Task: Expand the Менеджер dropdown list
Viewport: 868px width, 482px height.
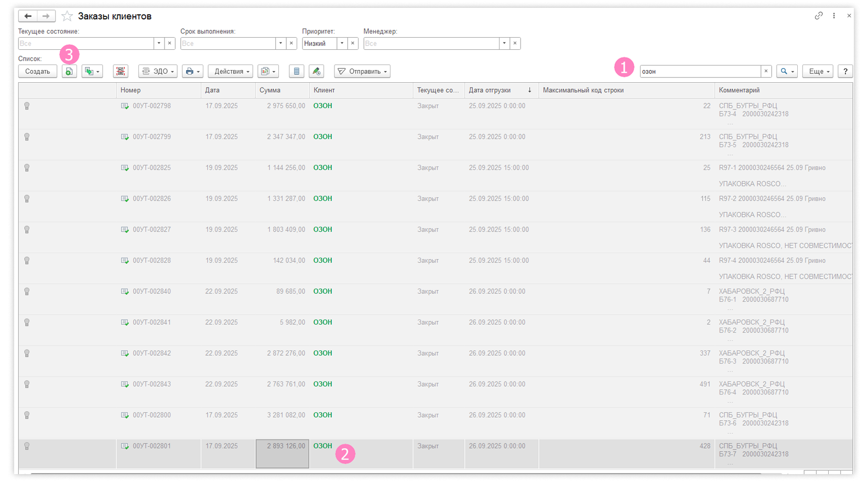Action: pyautogui.click(x=504, y=43)
